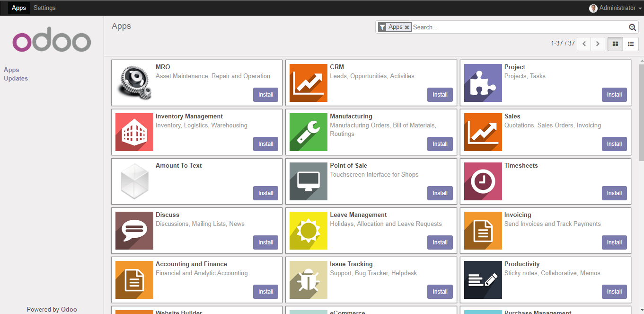Viewport: 644px width, 314px height.
Task: Click the vertical scrollbar thumb
Action: 641,112
